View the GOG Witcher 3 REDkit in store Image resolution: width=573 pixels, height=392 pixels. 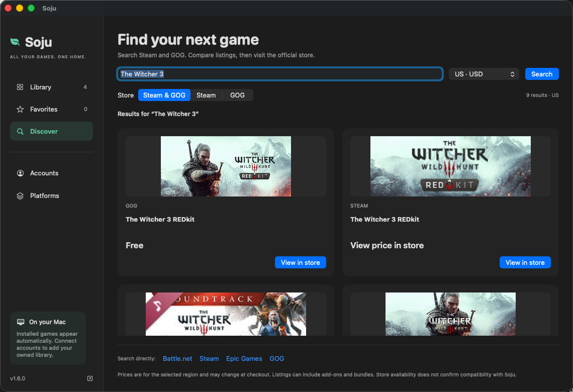click(301, 262)
